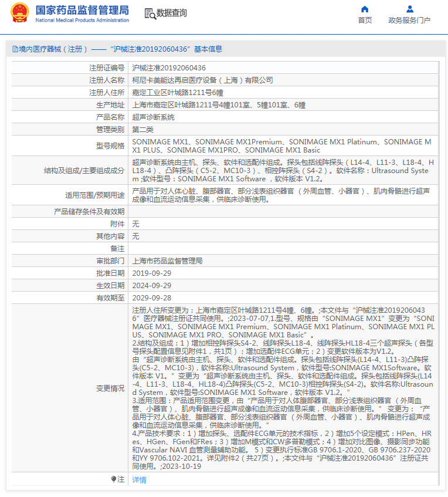Click the house icon above 首页
This screenshot has width=448, height=497.
pos(365,9)
